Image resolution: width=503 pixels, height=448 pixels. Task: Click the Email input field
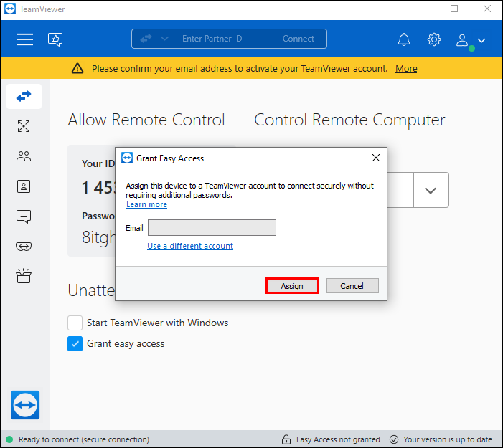pyautogui.click(x=212, y=227)
